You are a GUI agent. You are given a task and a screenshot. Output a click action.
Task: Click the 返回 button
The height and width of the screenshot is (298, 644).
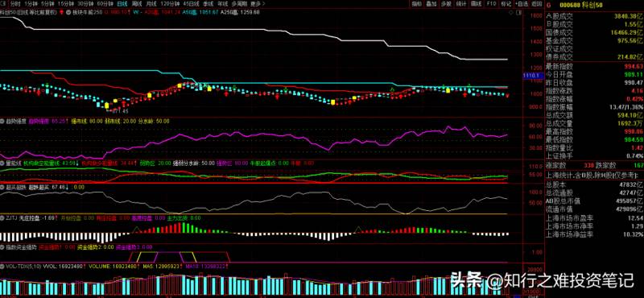536,4
